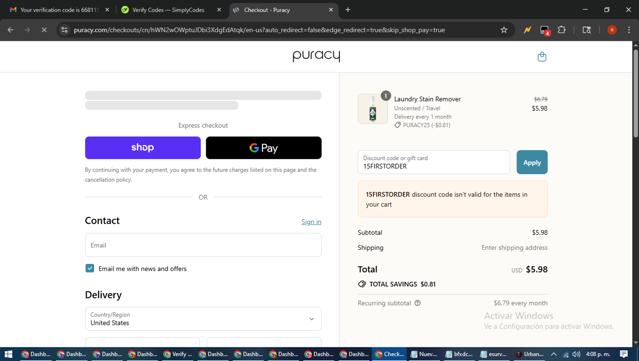Click the Total price $5.98
This screenshot has width=639, height=361.
[537, 269]
